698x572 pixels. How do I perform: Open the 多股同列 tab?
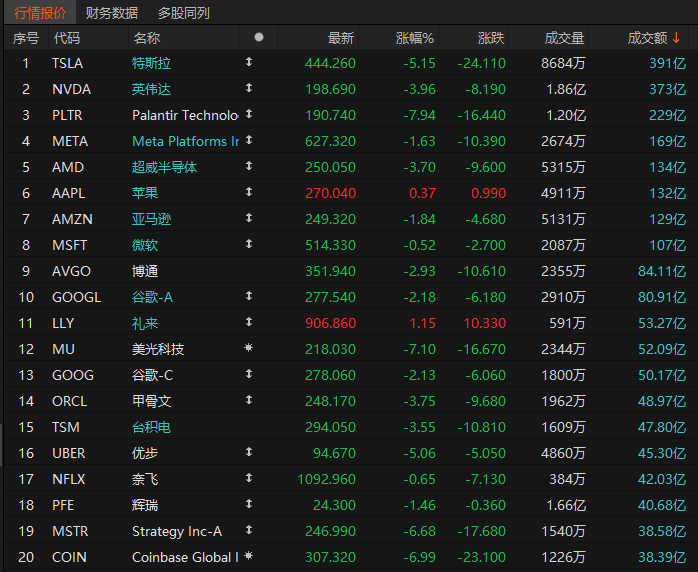[184, 13]
